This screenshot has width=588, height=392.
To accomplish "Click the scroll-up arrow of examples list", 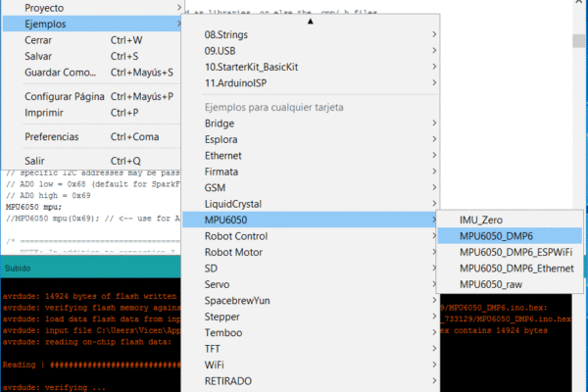I will [x=310, y=22].
